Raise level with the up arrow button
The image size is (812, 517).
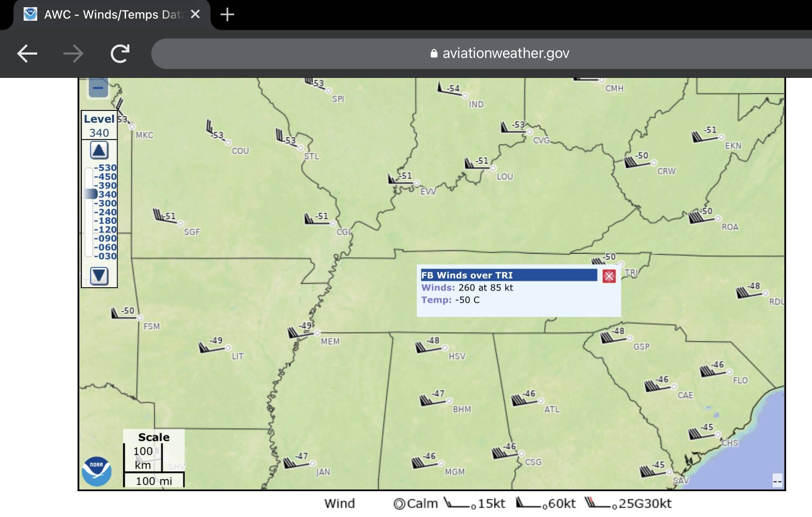click(99, 150)
